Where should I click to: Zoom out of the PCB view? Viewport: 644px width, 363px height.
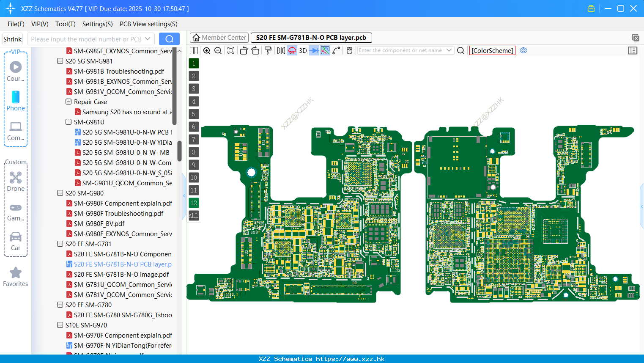pos(218,50)
